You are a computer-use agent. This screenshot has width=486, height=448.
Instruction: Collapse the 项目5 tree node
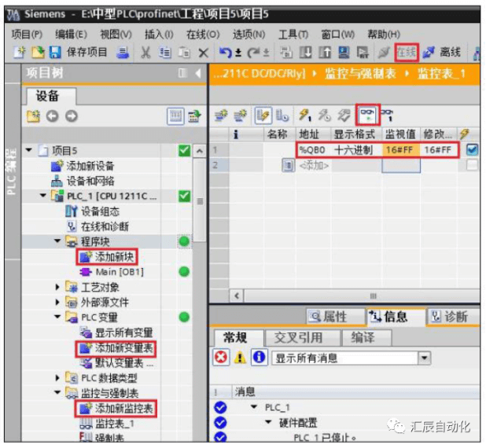pos(29,151)
